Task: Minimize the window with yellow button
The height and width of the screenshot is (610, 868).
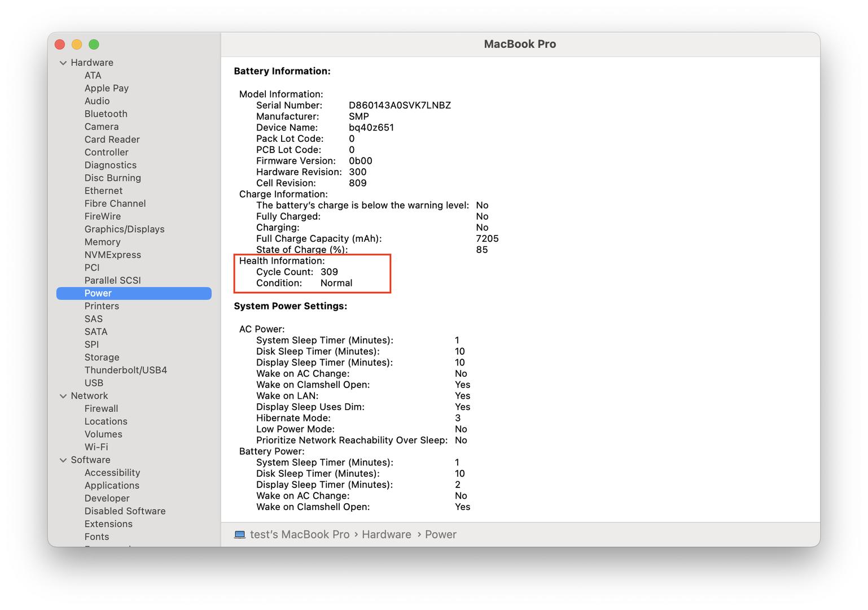Action: point(77,44)
